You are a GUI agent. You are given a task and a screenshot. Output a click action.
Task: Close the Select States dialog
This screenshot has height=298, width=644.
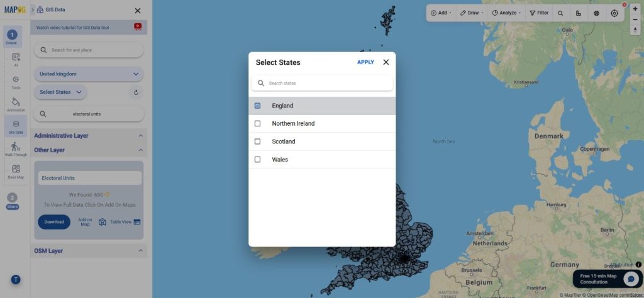tap(386, 62)
